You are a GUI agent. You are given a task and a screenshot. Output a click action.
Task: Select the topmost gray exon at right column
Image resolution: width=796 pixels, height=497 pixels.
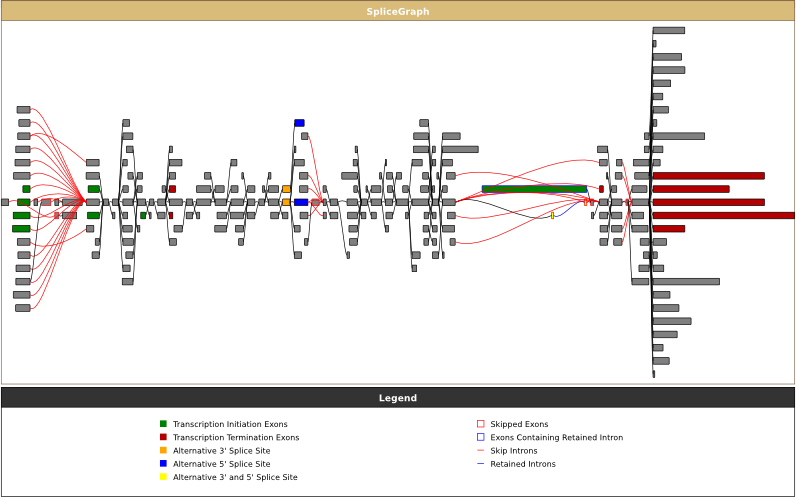668,30
